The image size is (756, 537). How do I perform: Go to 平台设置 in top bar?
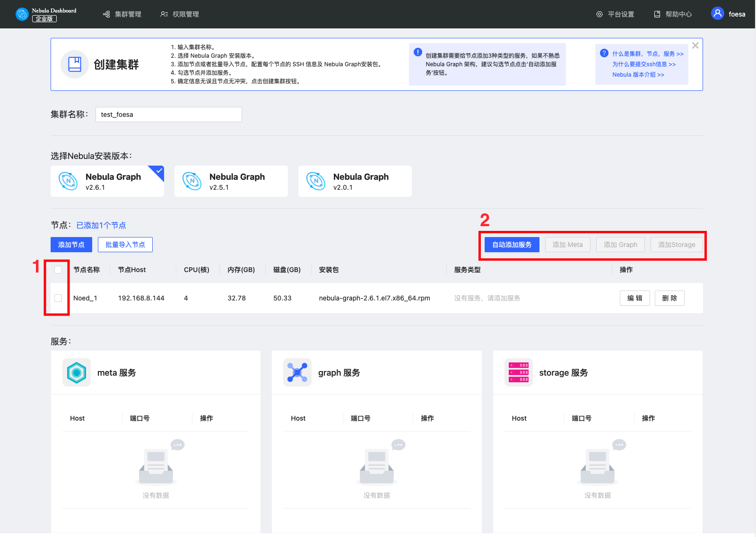[x=615, y=14]
